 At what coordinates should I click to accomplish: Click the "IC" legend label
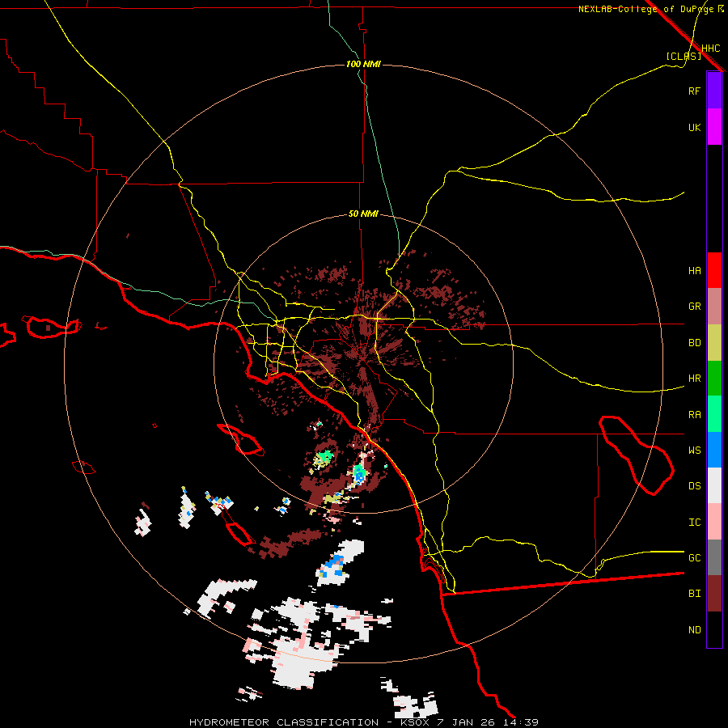(x=694, y=523)
